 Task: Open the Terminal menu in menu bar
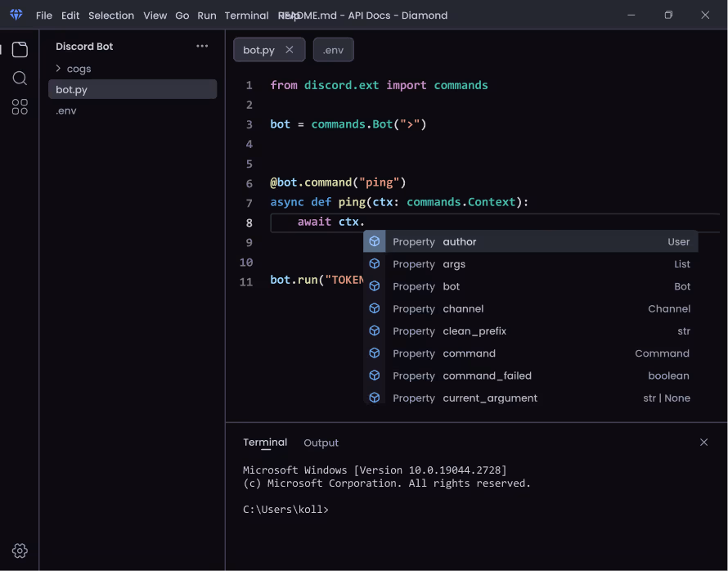point(246,16)
